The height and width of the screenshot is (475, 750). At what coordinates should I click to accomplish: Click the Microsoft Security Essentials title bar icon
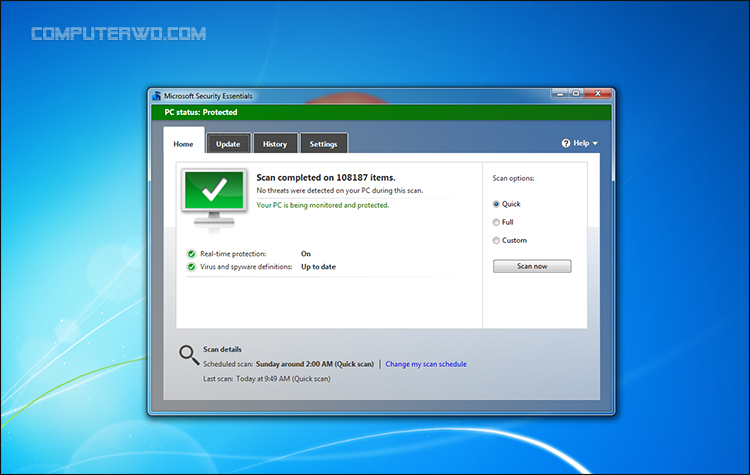[x=156, y=96]
